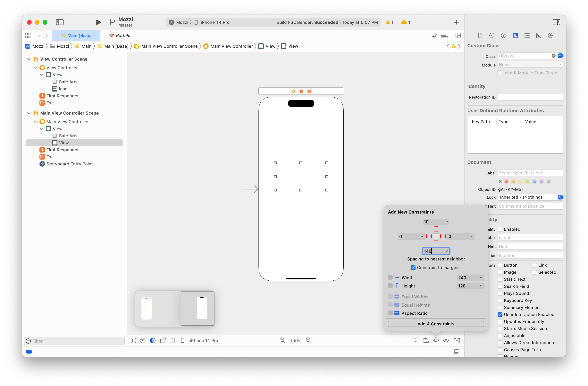Open the Size inspector ruler icon
The height and width of the screenshot is (386, 588).
click(539, 35)
